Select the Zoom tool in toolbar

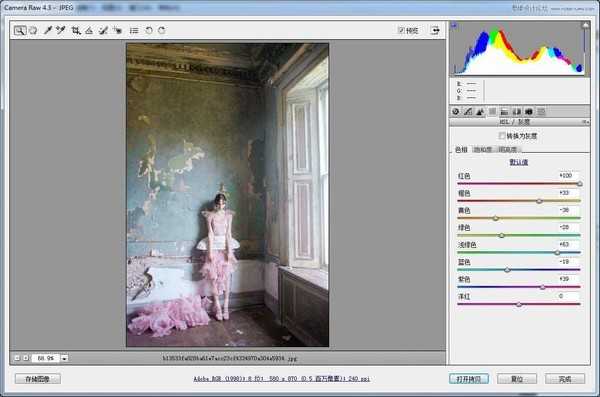(20, 31)
